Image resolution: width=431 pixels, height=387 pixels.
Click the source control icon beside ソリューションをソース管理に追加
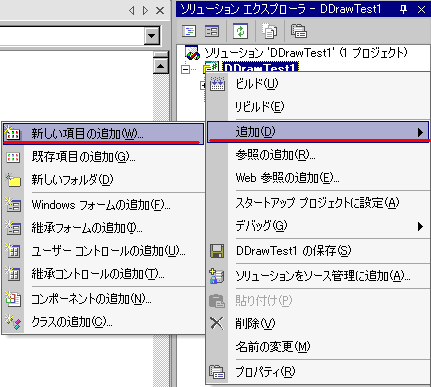pos(217,276)
